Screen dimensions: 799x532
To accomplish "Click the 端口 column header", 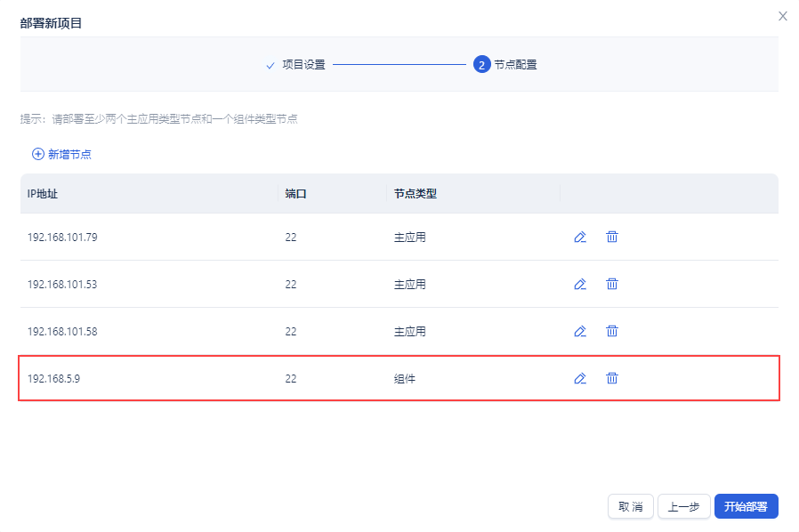I will pos(295,193).
